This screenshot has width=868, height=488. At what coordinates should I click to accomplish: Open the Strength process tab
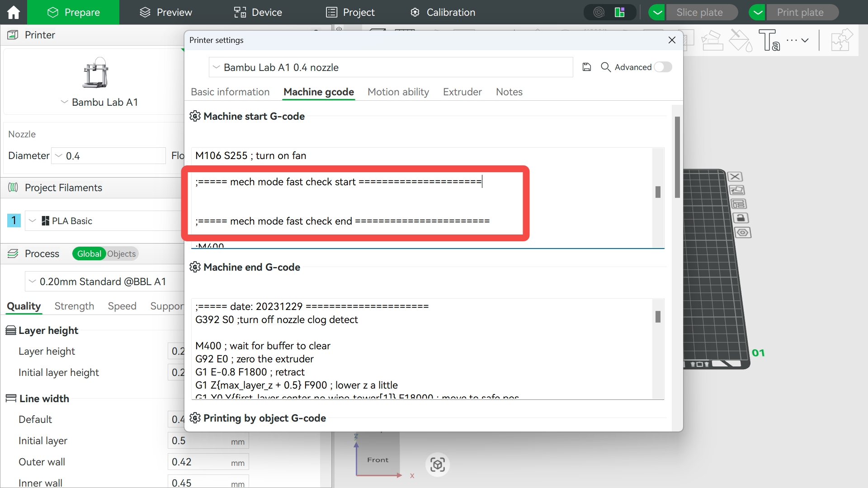[x=74, y=306]
